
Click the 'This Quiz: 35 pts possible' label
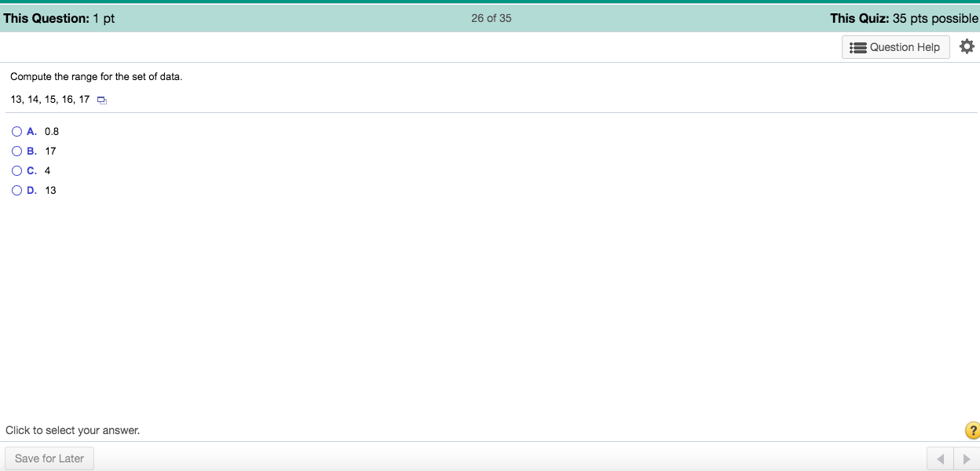pos(904,18)
